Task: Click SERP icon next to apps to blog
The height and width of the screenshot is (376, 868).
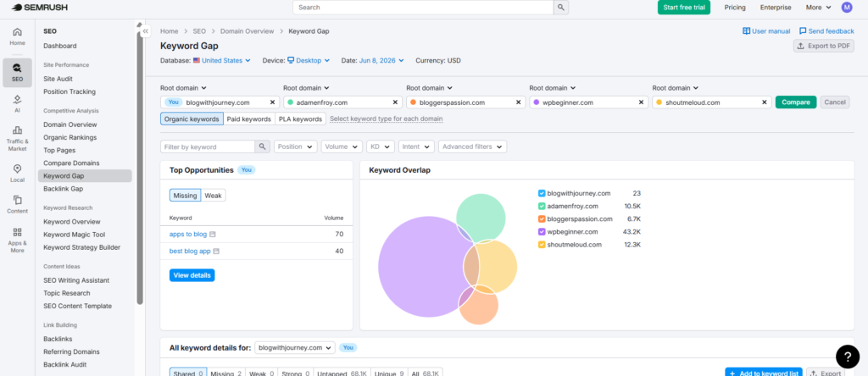Action: pos(213,235)
